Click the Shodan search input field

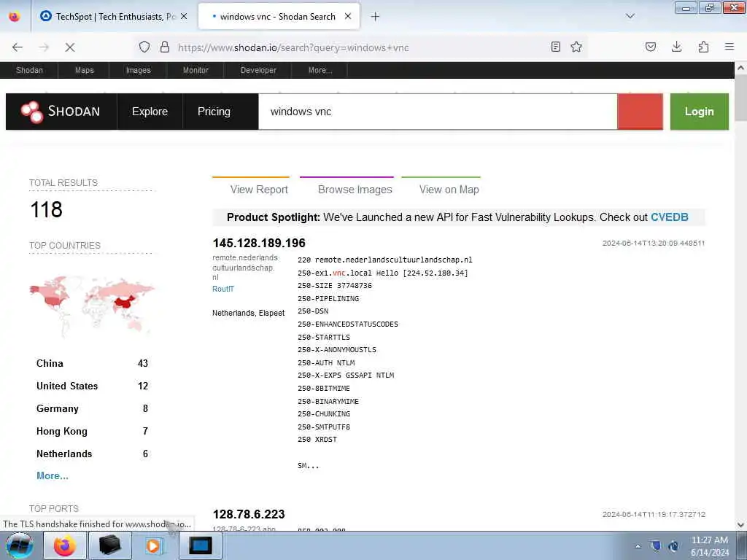[x=438, y=112]
